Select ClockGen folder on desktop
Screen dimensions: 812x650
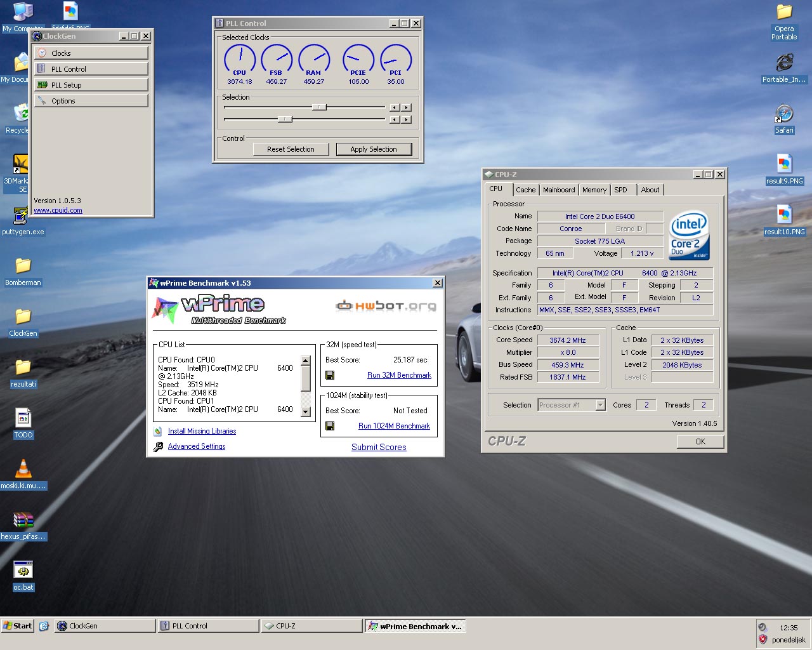pos(23,322)
